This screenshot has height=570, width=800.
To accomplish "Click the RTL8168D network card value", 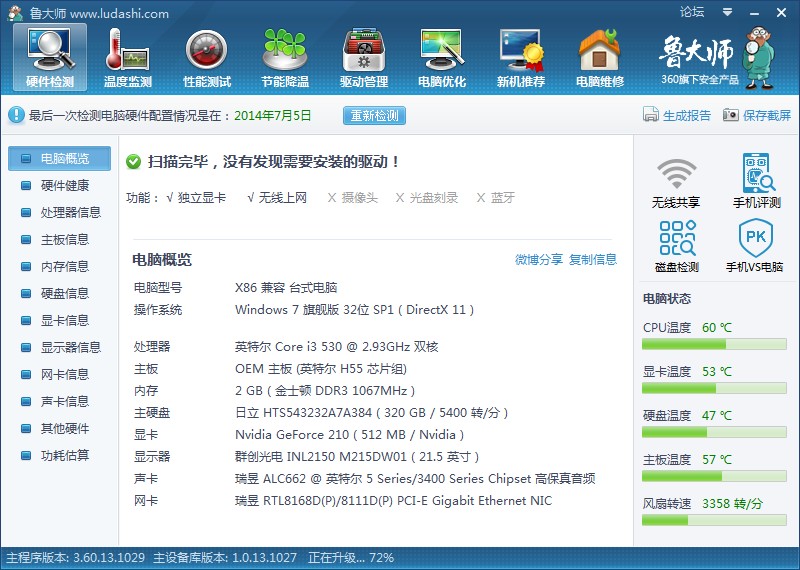I will click(x=393, y=501).
